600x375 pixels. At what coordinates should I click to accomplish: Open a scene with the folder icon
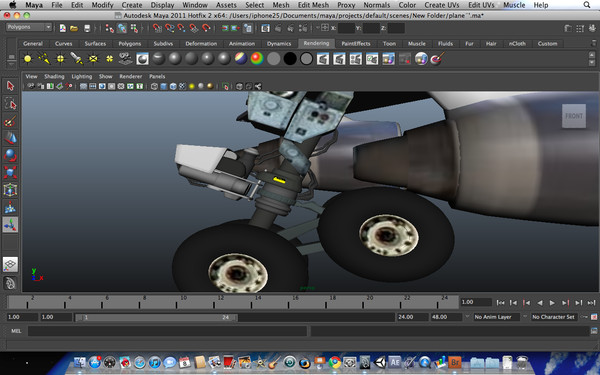point(74,28)
